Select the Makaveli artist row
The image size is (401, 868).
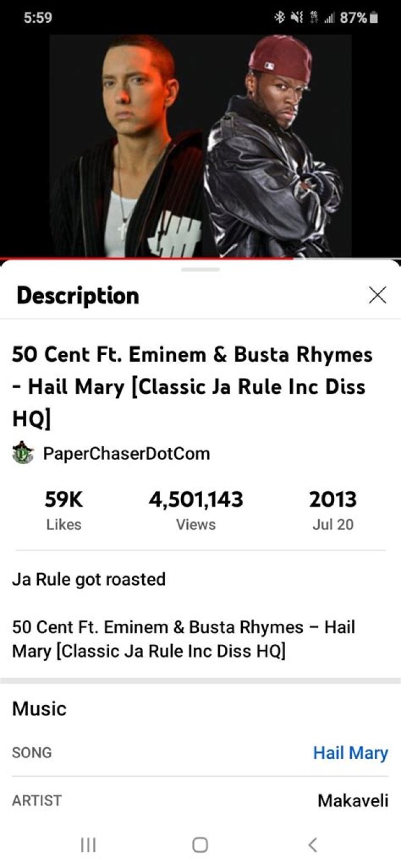click(x=200, y=800)
